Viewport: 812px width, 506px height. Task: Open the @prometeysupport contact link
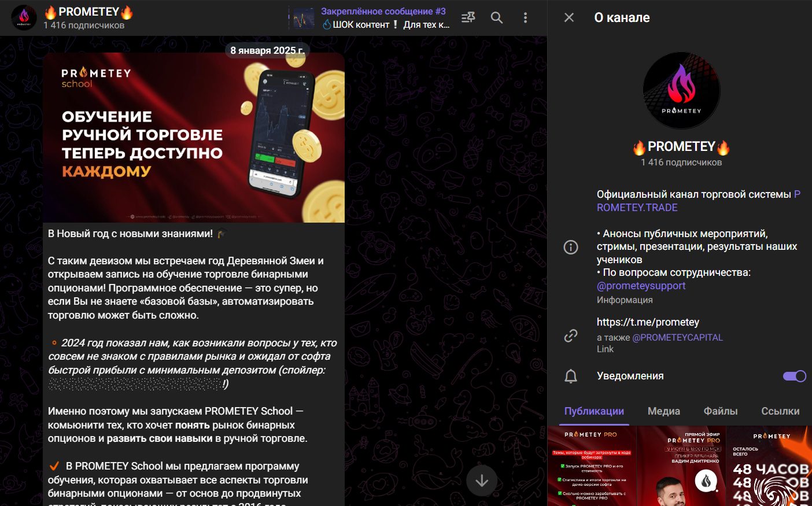(641, 286)
